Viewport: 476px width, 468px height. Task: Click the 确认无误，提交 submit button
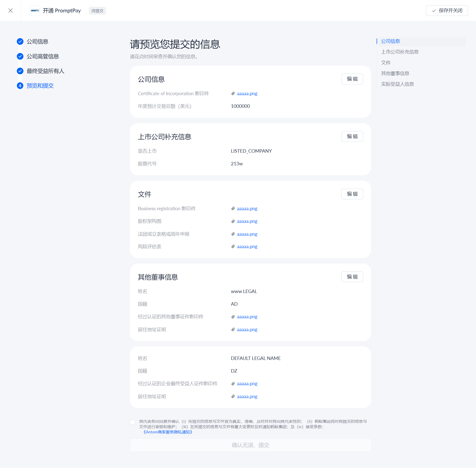pyautogui.click(x=250, y=445)
